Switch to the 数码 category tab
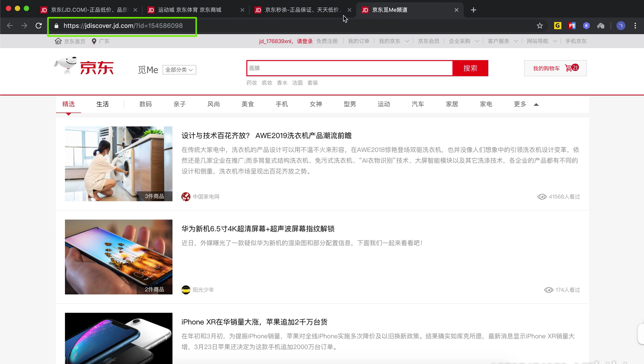The width and height of the screenshot is (644, 364). coord(146,104)
